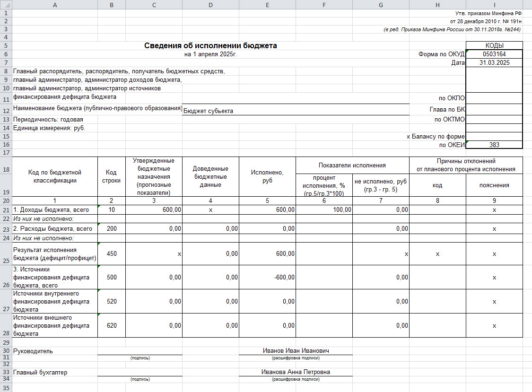Click 'Главный бухгалтер' label cell

[x=55, y=372]
